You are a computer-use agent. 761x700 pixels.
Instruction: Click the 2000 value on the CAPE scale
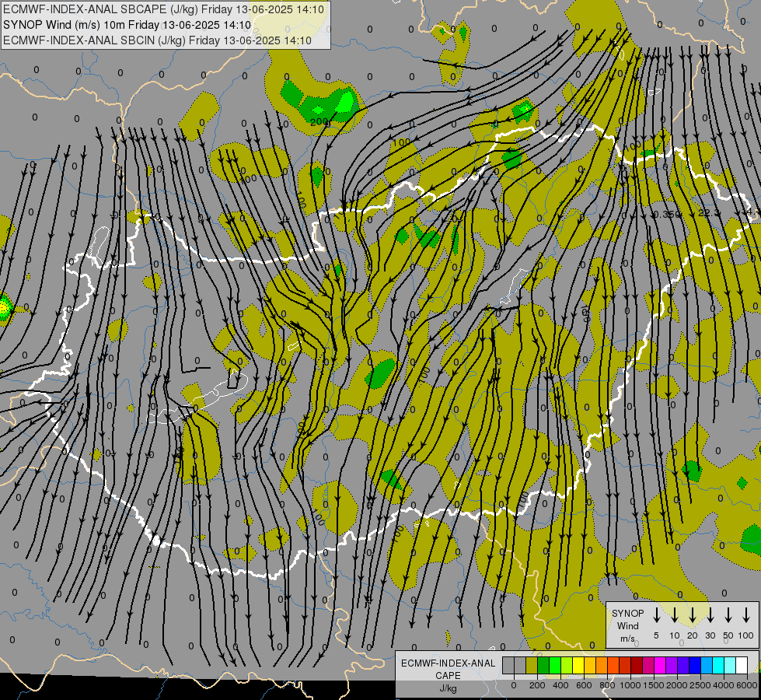click(677, 685)
